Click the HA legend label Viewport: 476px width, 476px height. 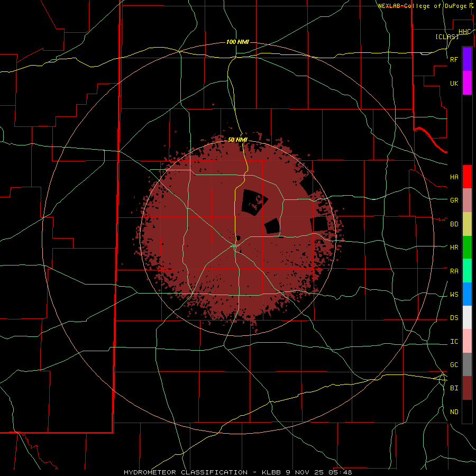[x=454, y=177]
